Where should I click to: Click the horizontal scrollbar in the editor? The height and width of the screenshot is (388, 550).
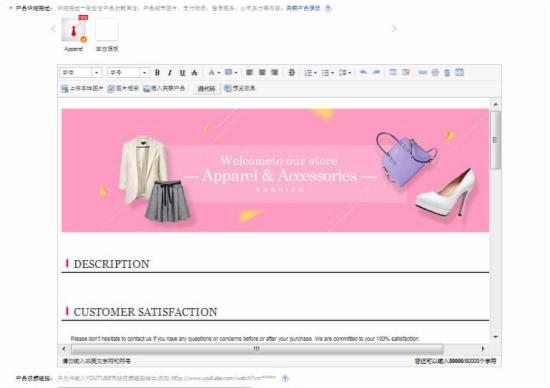click(x=257, y=349)
